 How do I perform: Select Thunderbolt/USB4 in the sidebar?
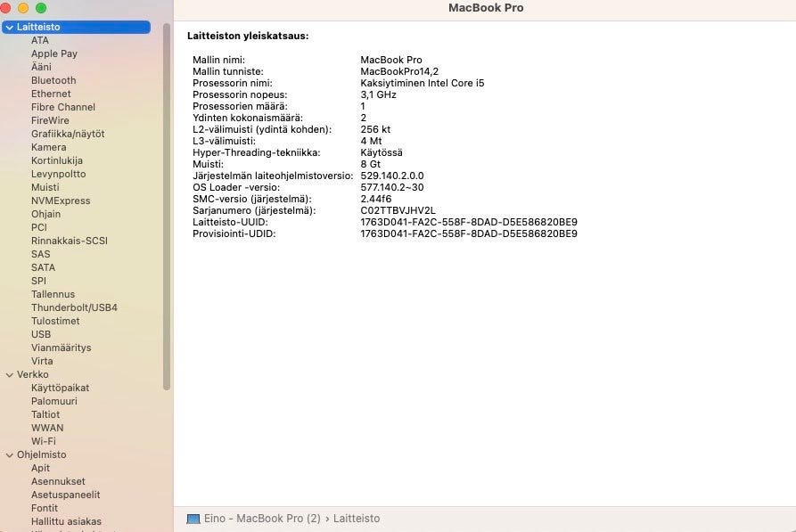coord(74,307)
